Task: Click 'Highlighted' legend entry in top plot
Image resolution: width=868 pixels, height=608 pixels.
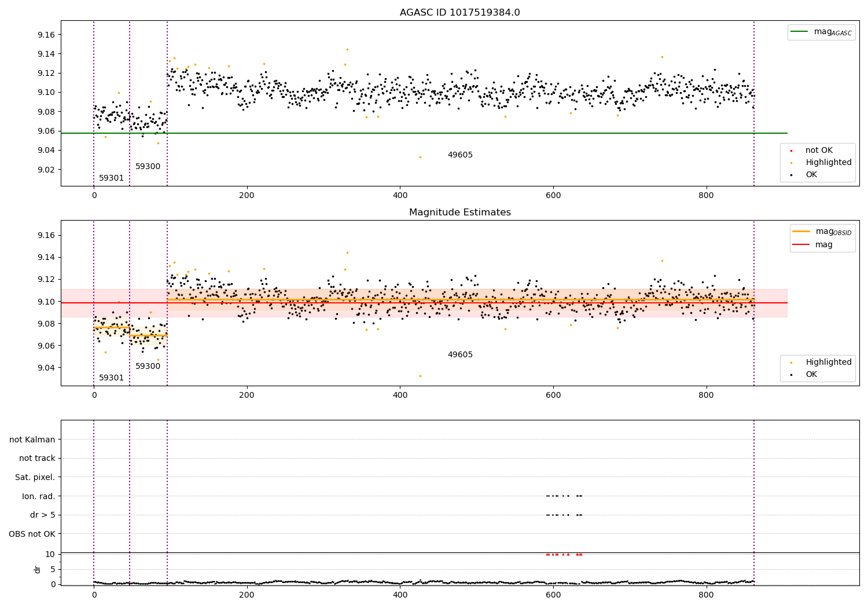Action: point(821,163)
